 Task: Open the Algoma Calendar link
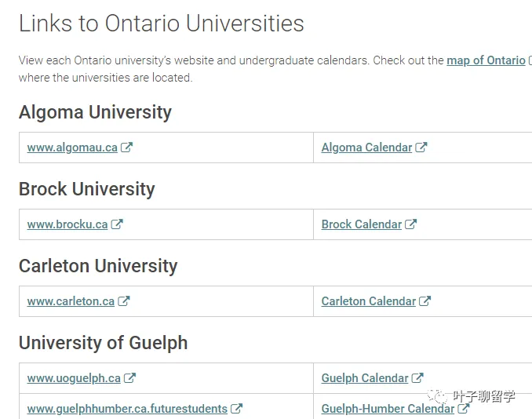coord(366,148)
